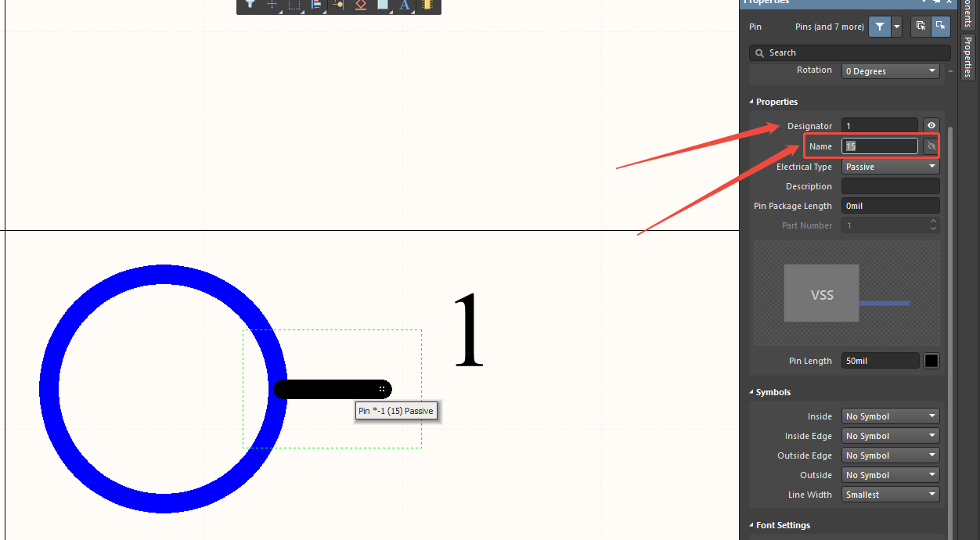Open the align objects tool
The height and width of the screenshot is (540, 980).
tap(316, 5)
